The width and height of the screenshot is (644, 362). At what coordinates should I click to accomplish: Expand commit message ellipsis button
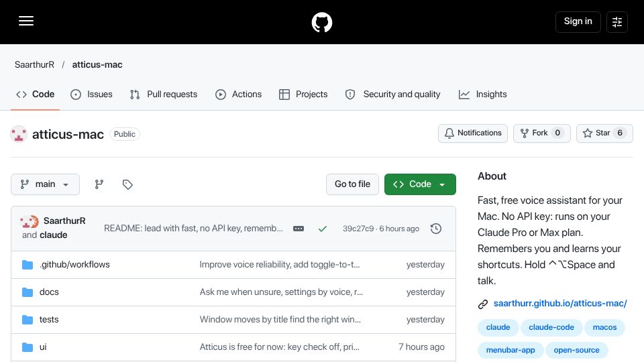[x=299, y=229]
